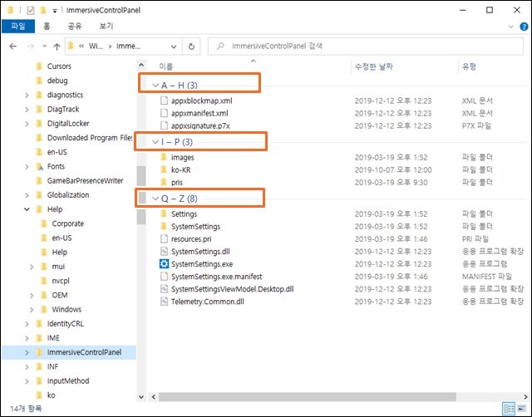Image resolution: width=532 pixels, height=417 pixels.
Task: Click the tree pane scroll up arrow
Action: coord(141,65)
